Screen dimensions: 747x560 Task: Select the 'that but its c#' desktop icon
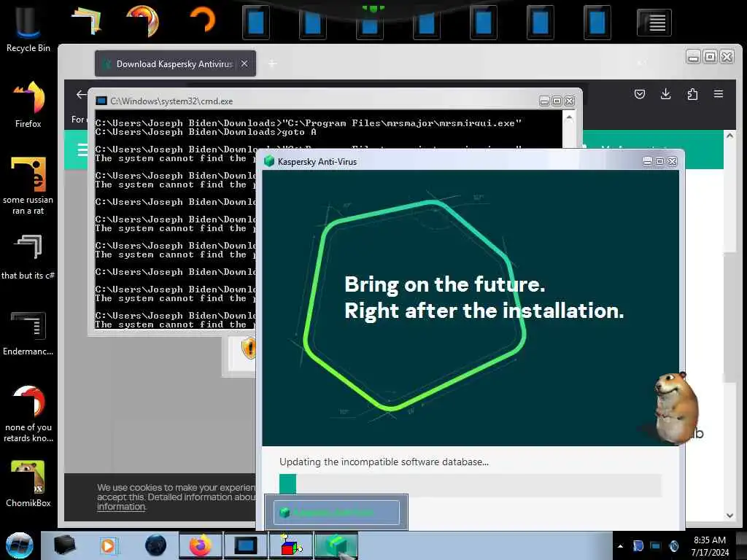click(x=28, y=257)
